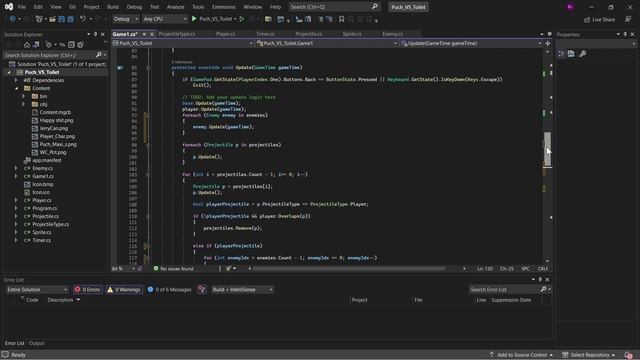Close the Game1.cs tab

pos(152,34)
